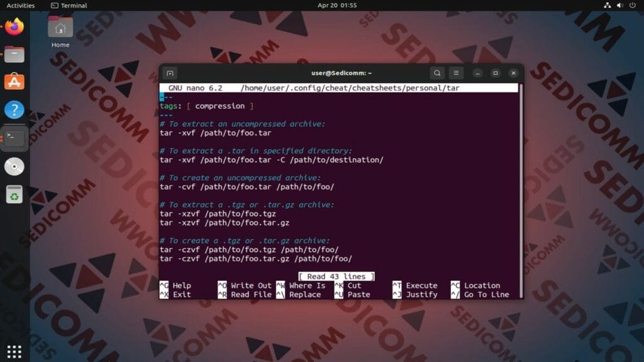
Task: Click the terminal search icon
Action: [437, 73]
